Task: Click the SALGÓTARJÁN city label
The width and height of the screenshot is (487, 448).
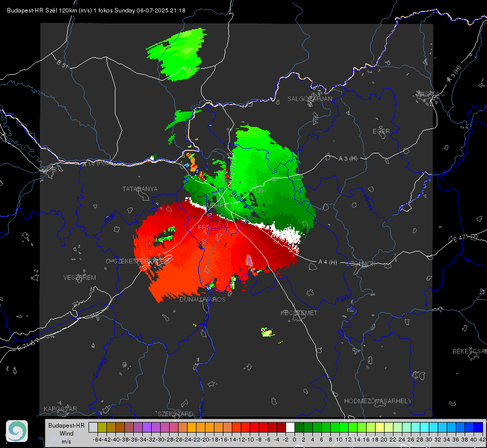Action: coord(309,99)
